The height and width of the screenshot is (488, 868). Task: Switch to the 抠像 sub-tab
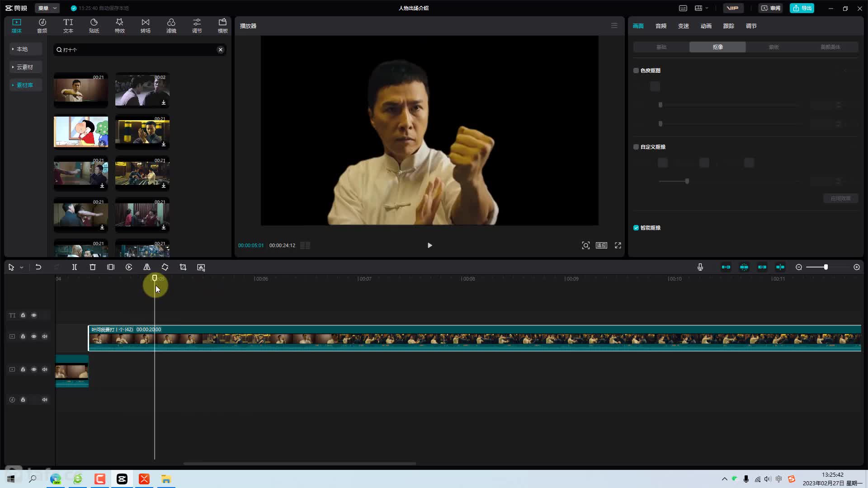coord(717,47)
